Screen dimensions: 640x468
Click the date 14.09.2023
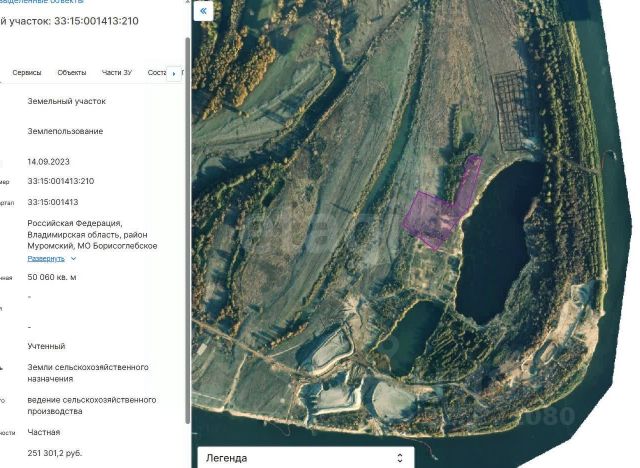click(49, 162)
